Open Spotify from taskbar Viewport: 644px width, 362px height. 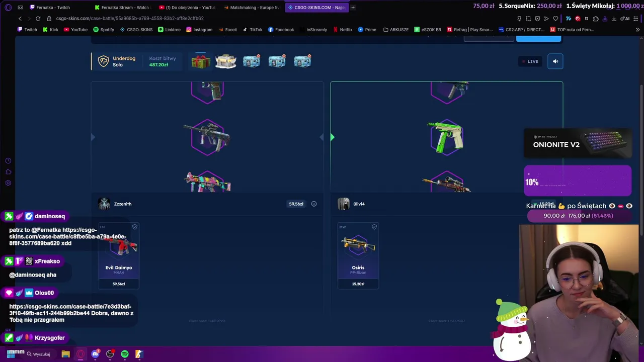click(124, 354)
